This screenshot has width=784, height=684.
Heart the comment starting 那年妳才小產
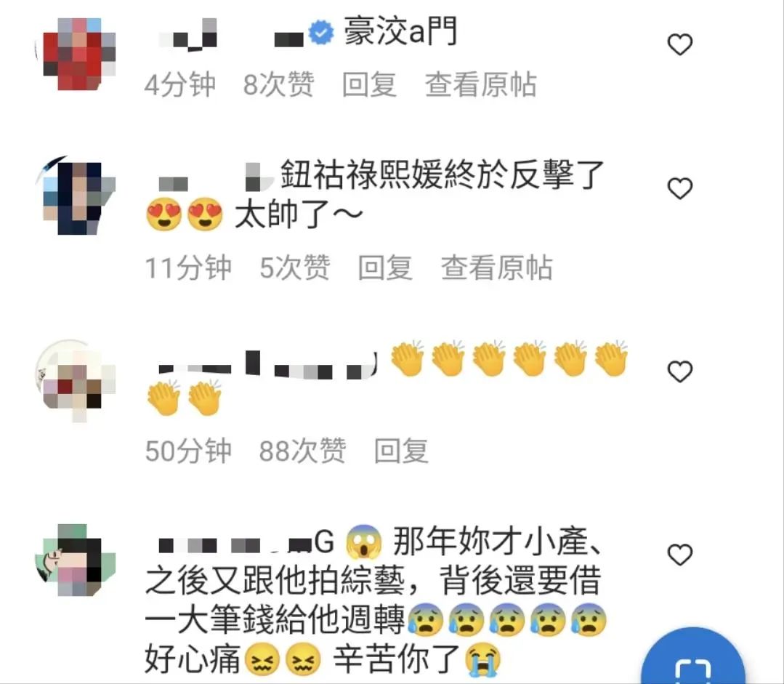tap(680, 555)
